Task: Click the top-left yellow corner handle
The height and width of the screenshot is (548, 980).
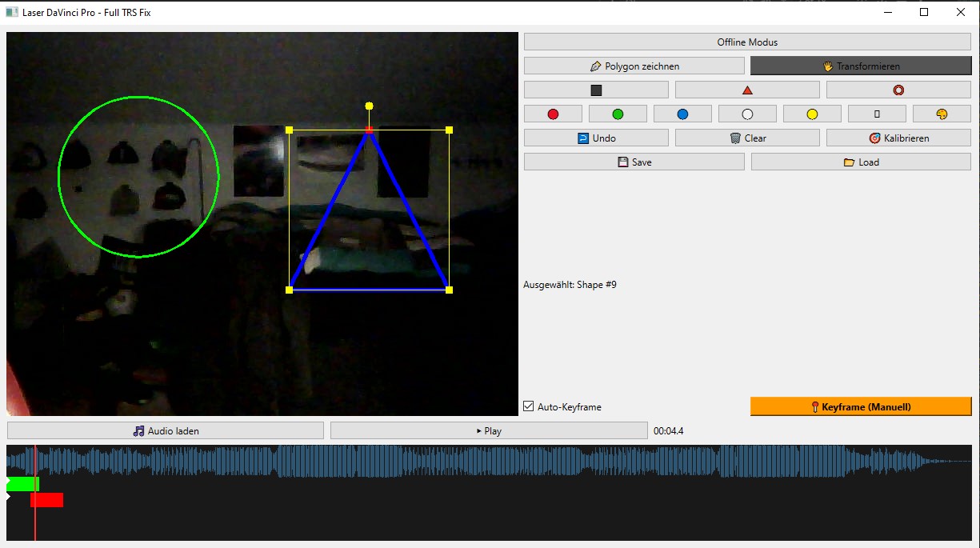Action: (x=289, y=130)
